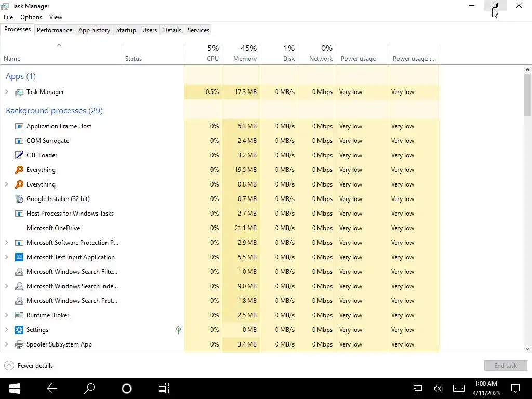Click the 21.1 MB memory cell
Viewport: 532px width, 399px height.
[x=241, y=228]
